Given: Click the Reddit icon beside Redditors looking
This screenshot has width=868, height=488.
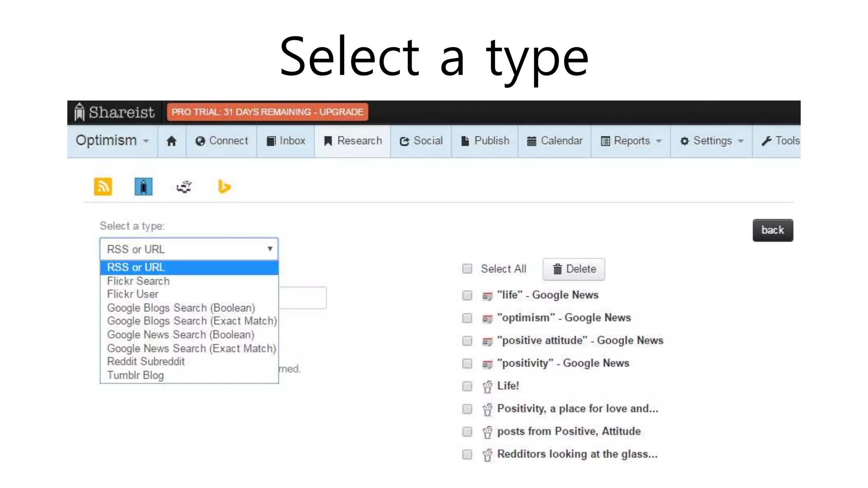Looking at the screenshot, I should click(487, 455).
